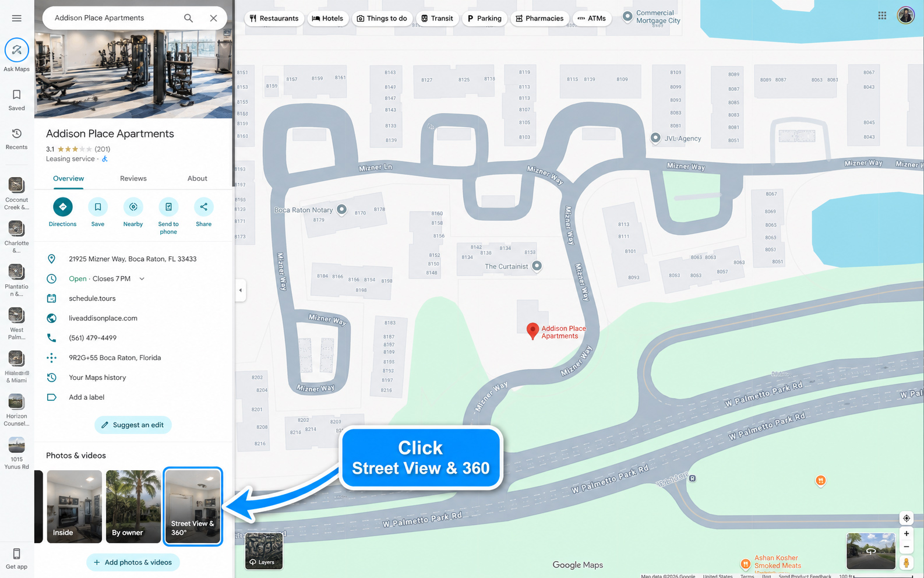Open Ask Maps assistant

(16, 50)
